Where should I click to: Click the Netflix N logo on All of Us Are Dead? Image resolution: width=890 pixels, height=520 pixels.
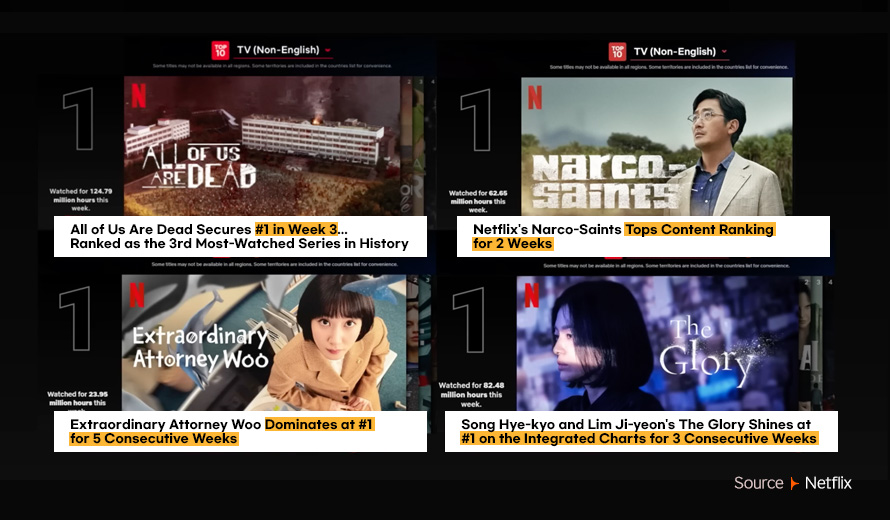139,95
